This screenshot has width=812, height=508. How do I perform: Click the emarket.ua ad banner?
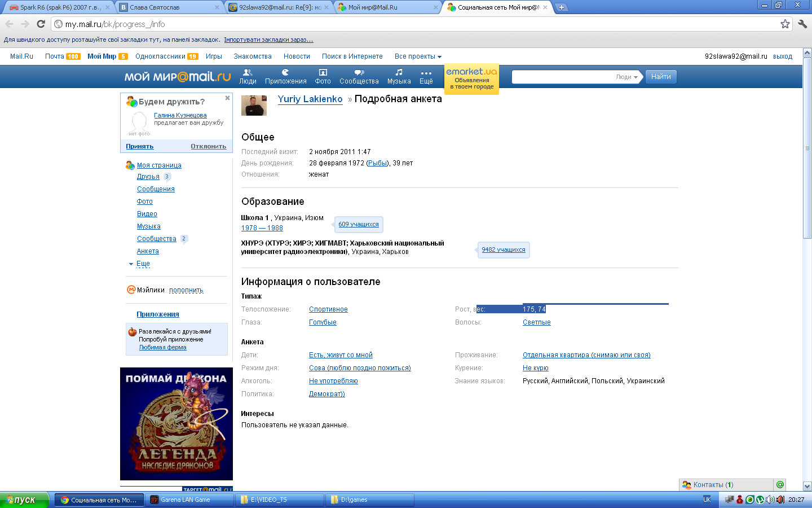[x=472, y=79]
